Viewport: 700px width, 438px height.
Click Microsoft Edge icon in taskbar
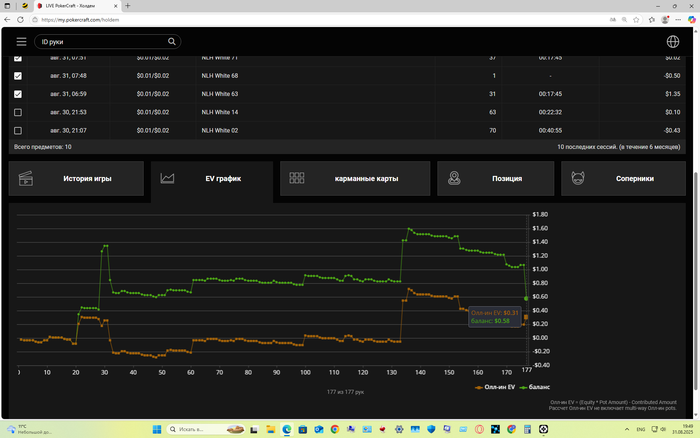tap(287, 430)
